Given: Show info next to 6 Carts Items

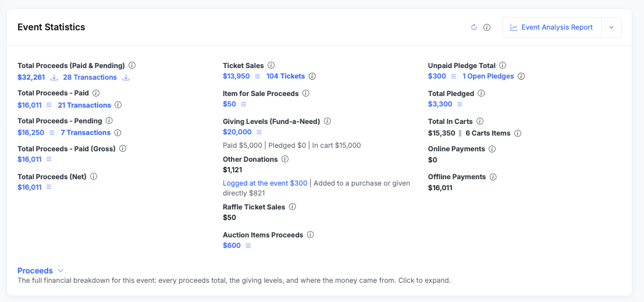Looking at the screenshot, I should [518, 133].
